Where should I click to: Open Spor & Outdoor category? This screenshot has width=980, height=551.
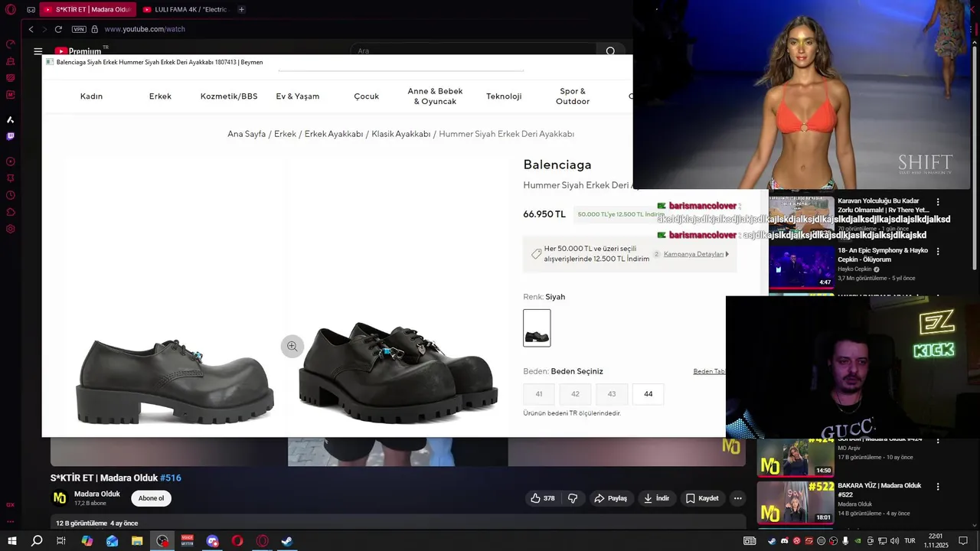point(573,96)
